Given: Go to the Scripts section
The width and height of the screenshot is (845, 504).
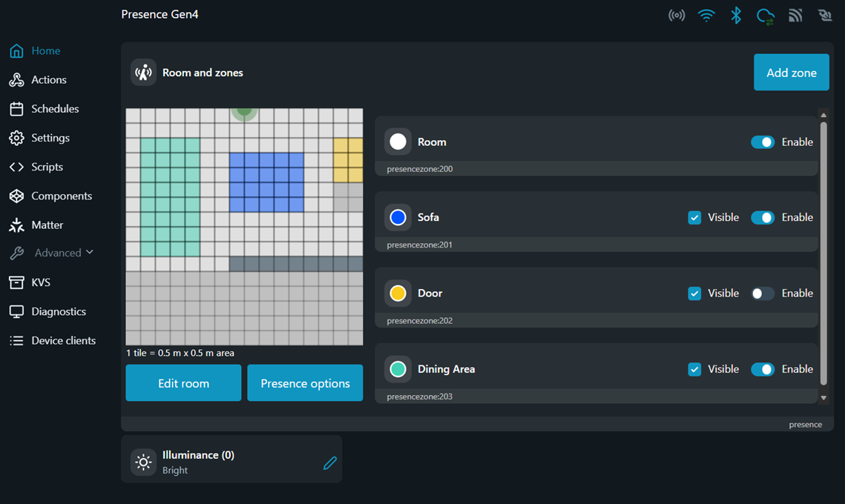Looking at the screenshot, I should [47, 167].
